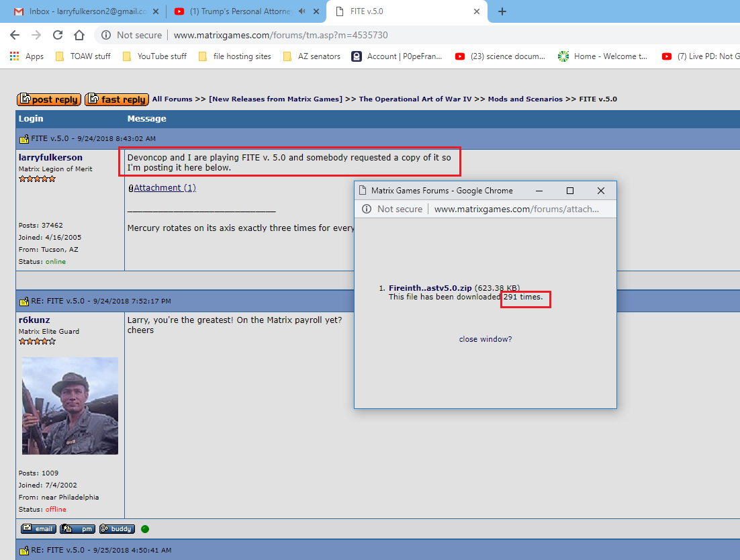740x560 pixels.
Task: Mute audio on the YouTube tab
Action: [302, 11]
